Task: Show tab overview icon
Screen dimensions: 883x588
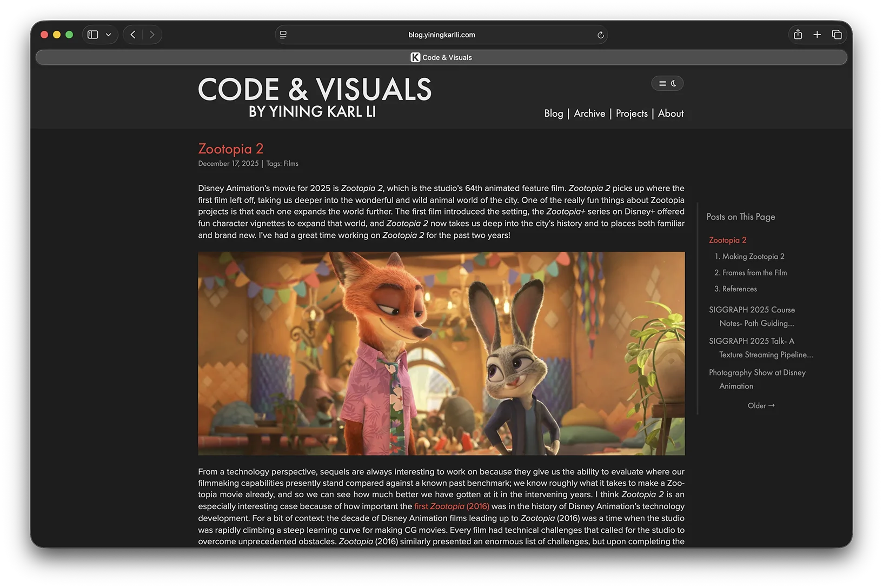Action: point(836,35)
